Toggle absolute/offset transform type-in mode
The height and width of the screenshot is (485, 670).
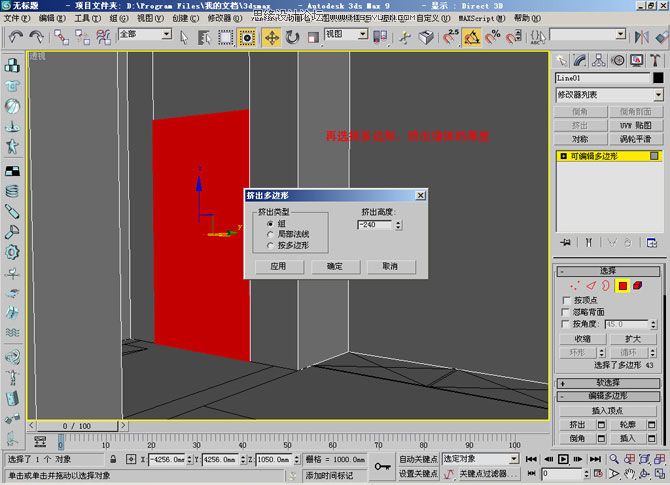point(131,459)
